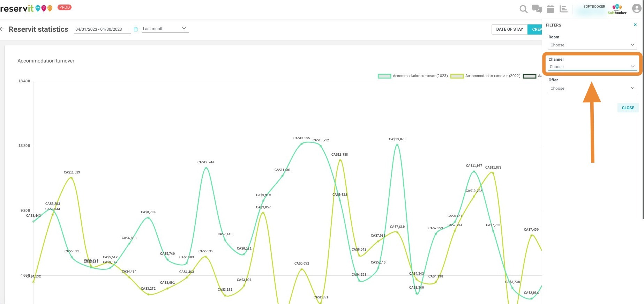Open the statistics bar chart icon
The image size is (644, 304).
563,9
